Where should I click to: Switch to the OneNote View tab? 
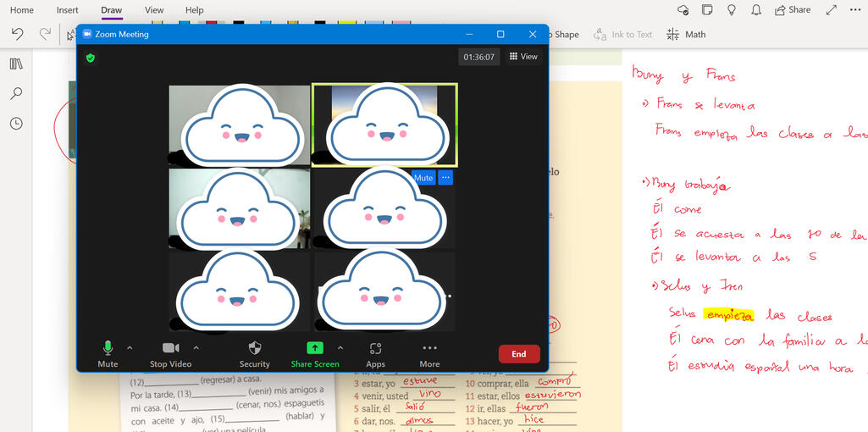[x=154, y=10]
